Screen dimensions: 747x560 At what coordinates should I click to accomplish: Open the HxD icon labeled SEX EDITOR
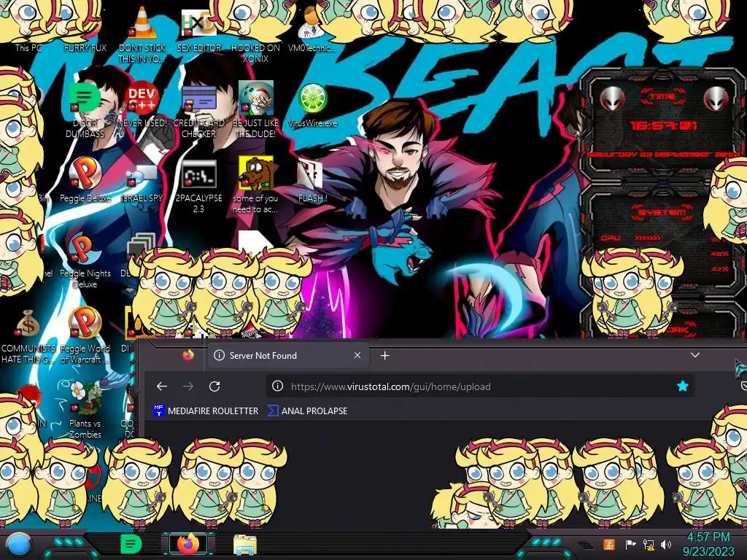(199, 31)
